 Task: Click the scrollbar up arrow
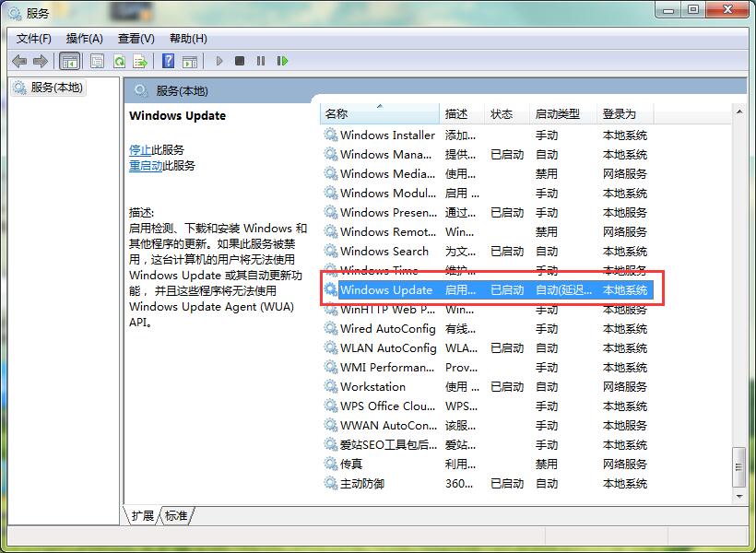point(739,112)
